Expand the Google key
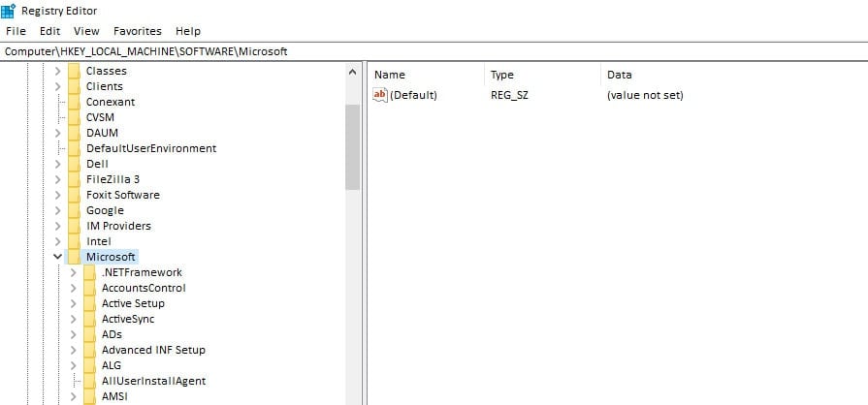This screenshot has width=868, height=405. (x=57, y=210)
